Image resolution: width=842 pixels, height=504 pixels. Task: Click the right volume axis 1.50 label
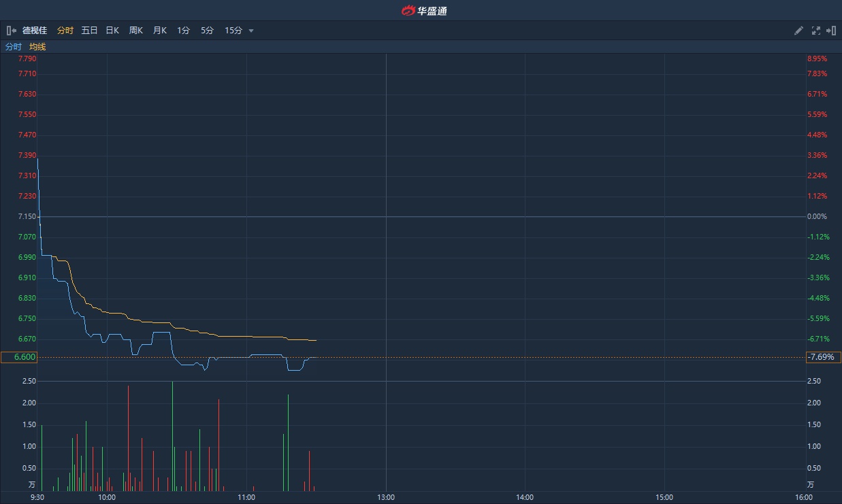tap(814, 424)
